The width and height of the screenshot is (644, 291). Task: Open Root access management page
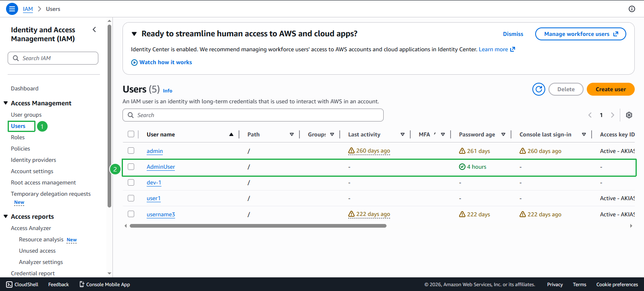tap(44, 182)
